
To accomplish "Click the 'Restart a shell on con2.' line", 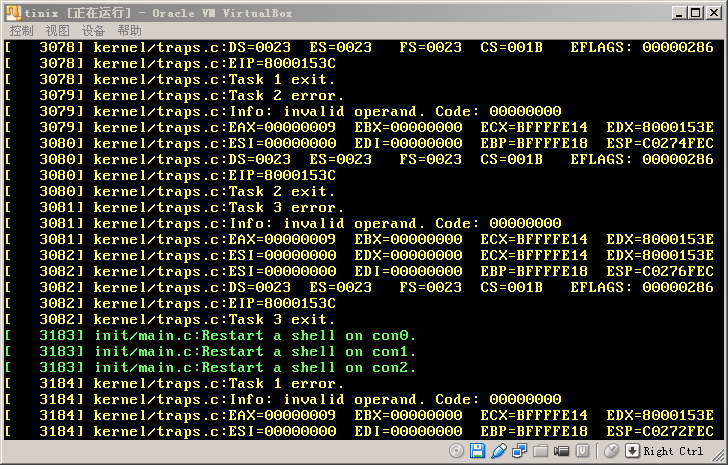I will 210,368.
